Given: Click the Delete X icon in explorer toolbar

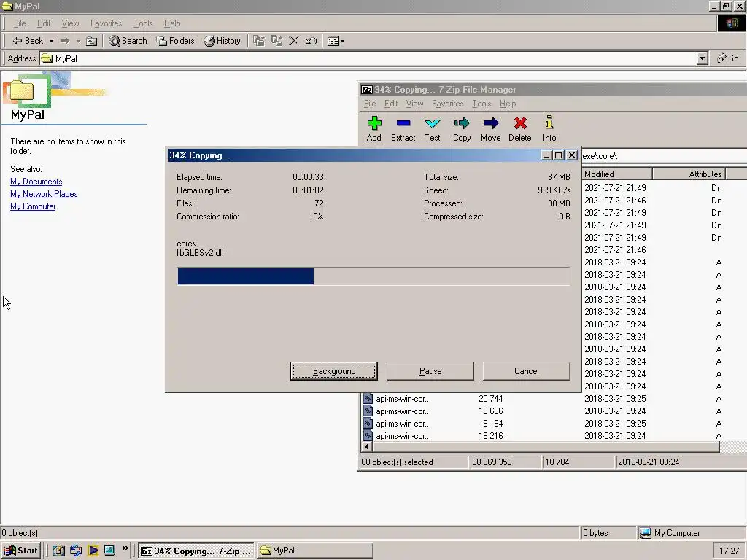Looking at the screenshot, I should [293, 42].
